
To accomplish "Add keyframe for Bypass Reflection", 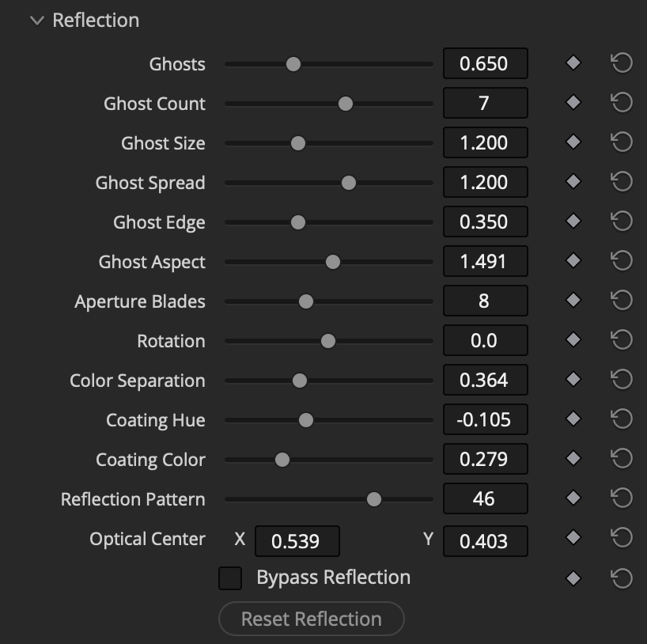I will click(x=573, y=578).
